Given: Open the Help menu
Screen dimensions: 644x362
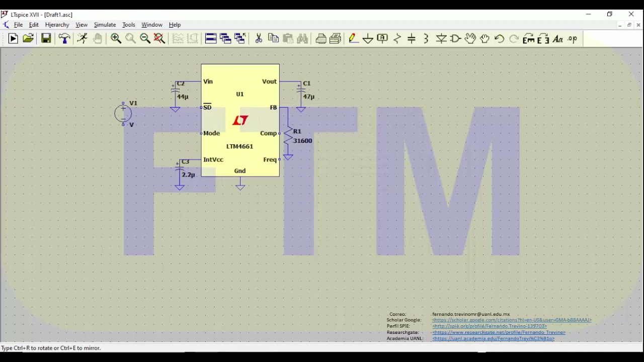Looking at the screenshot, I should coord(175,25).
